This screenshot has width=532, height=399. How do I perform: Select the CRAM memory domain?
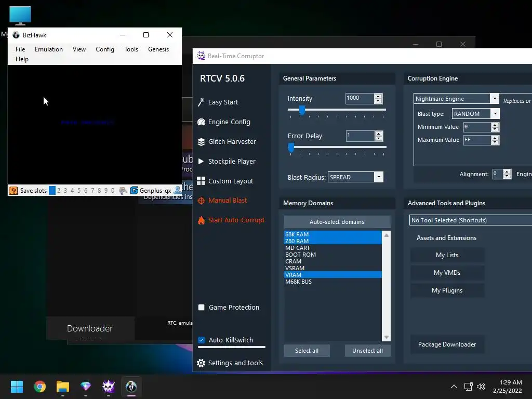(333, 261)
